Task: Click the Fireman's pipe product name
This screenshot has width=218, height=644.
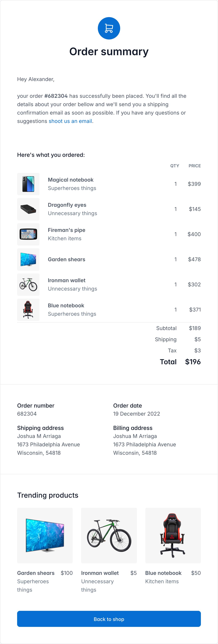Action: tap(67, 230)
